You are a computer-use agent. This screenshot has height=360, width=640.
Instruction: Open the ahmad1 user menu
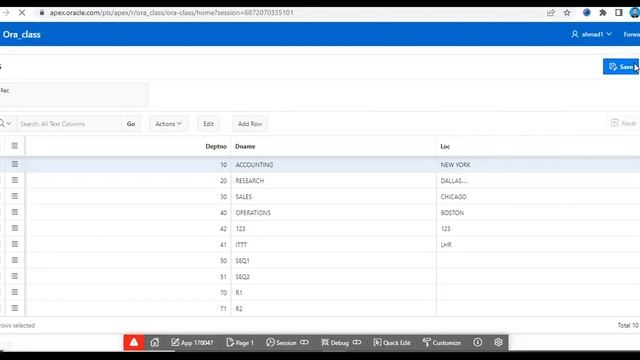pyautogui.click(x=591, y=34)
